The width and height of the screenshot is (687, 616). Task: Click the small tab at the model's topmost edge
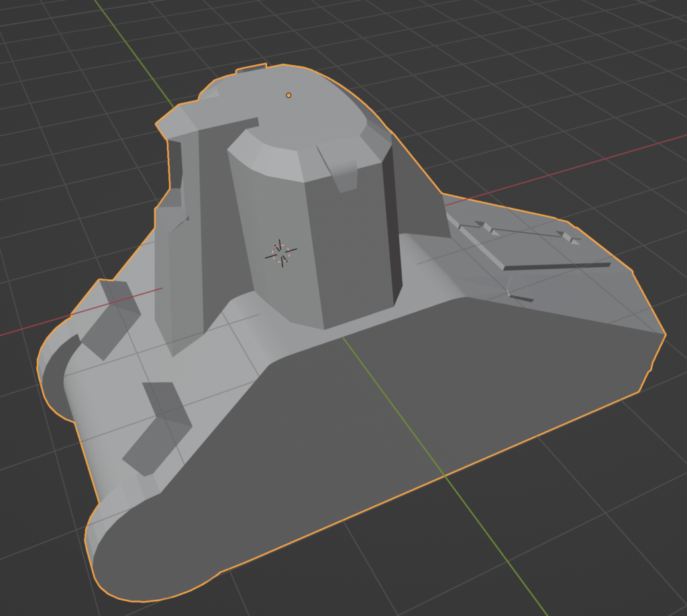pyautogui.click(x=252, y=68)
